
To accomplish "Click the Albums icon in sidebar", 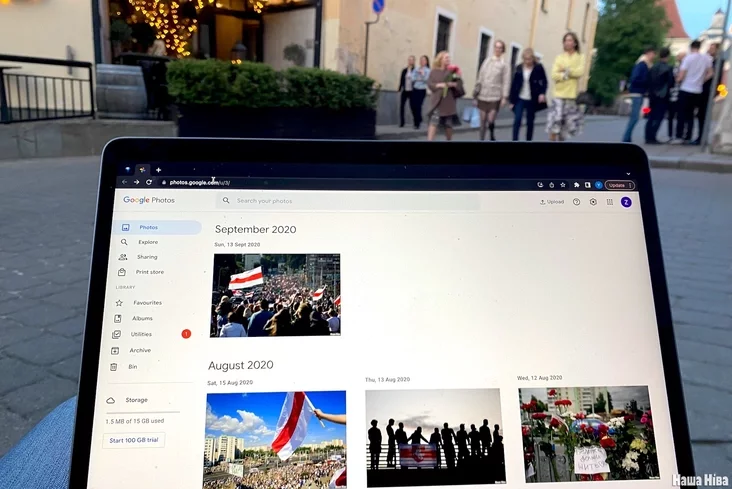I will point(118,319).
